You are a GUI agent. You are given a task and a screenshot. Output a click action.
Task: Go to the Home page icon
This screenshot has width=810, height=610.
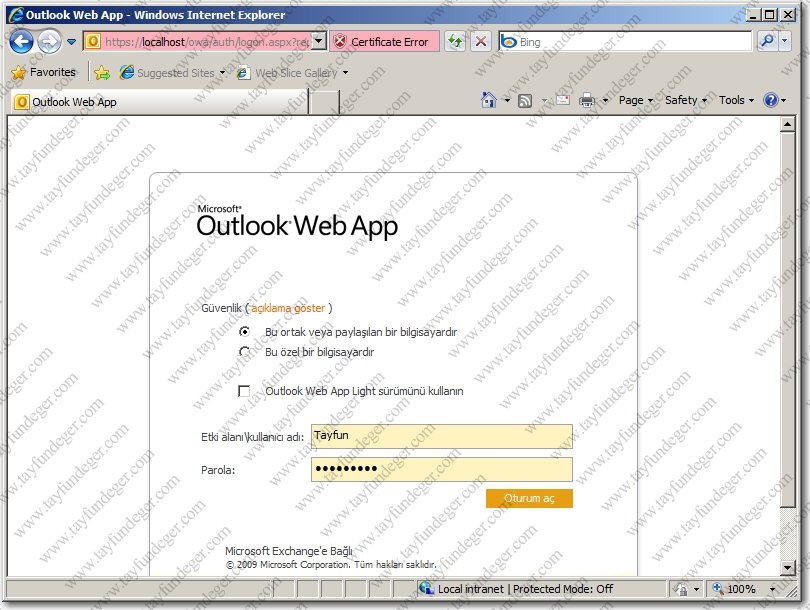[489, 100]
